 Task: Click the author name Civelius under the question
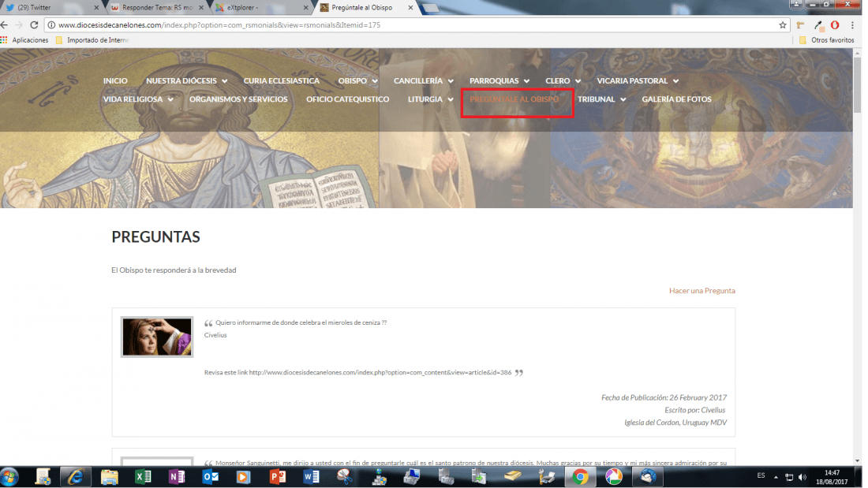(215, 335)
